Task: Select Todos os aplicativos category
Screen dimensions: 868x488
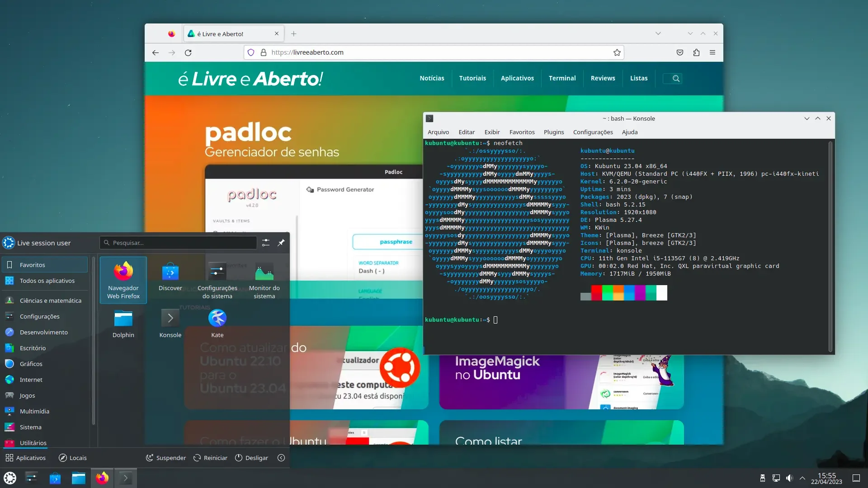Action: point(45,281)
